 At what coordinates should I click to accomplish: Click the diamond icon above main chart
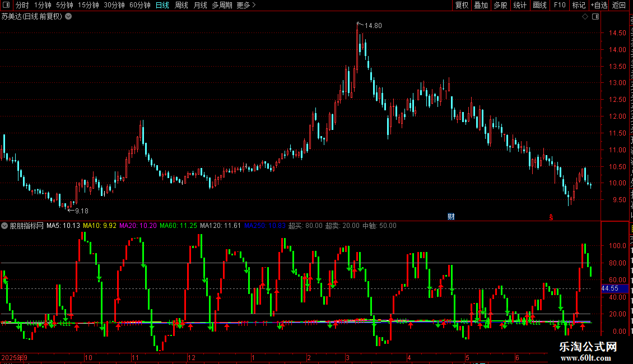click(x=585, y=17)
